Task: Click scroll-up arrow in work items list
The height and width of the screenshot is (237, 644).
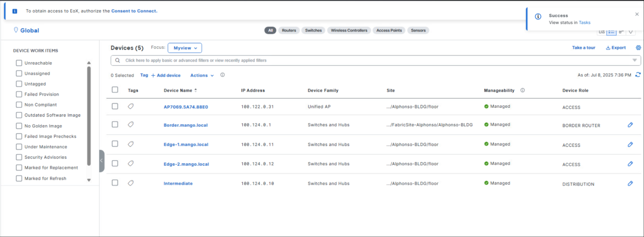Action: (89, 63)
